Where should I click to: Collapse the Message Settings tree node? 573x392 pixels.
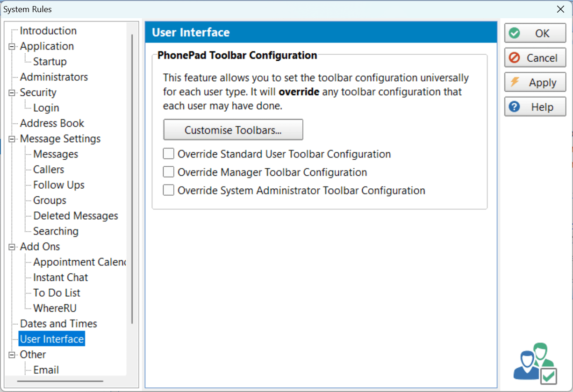coord(11,139)
